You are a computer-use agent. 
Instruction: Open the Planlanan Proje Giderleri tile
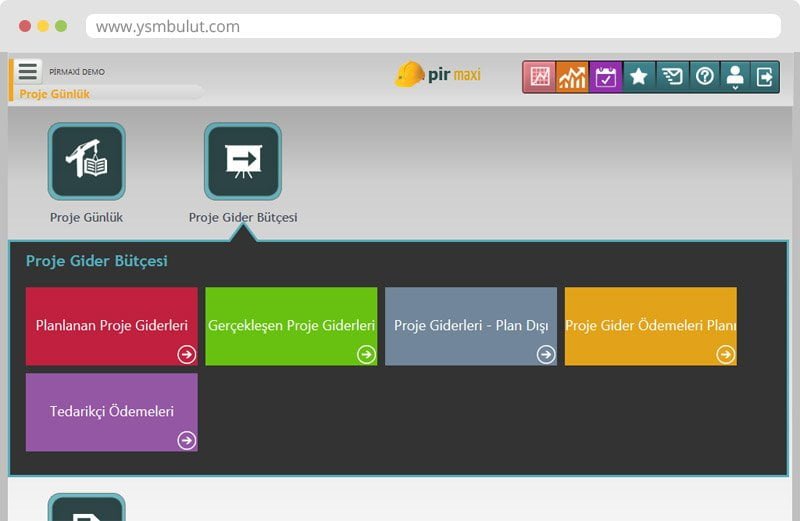point(112,326)
